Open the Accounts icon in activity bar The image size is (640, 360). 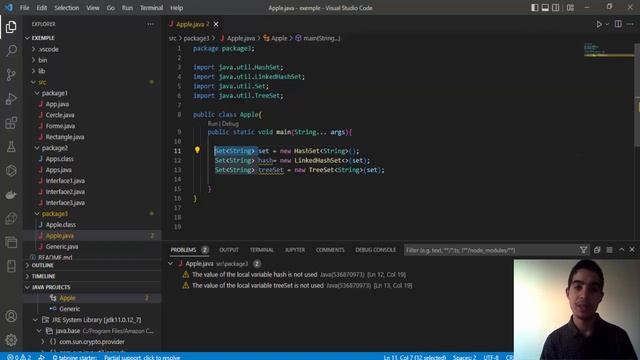(11, 316)
